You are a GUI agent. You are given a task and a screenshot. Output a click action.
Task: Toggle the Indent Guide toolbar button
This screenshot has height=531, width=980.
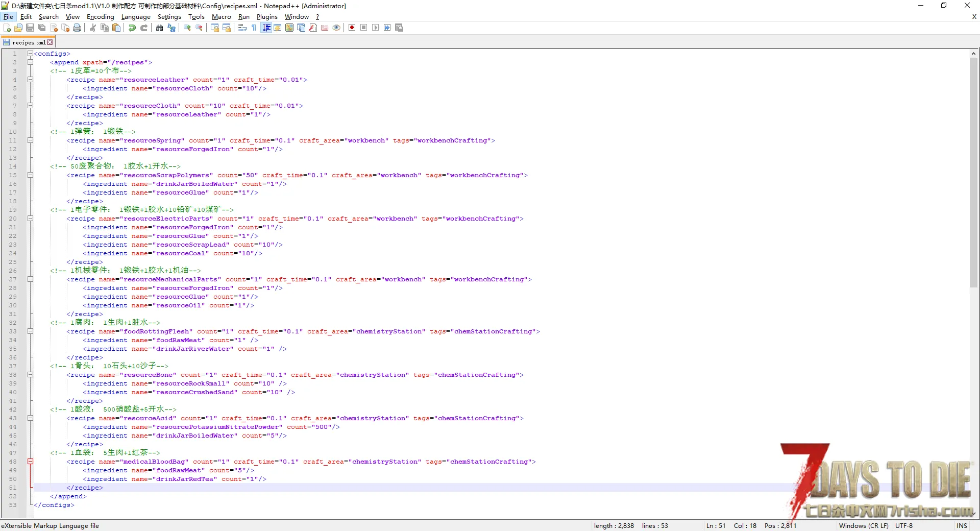(x=266, y=28)
